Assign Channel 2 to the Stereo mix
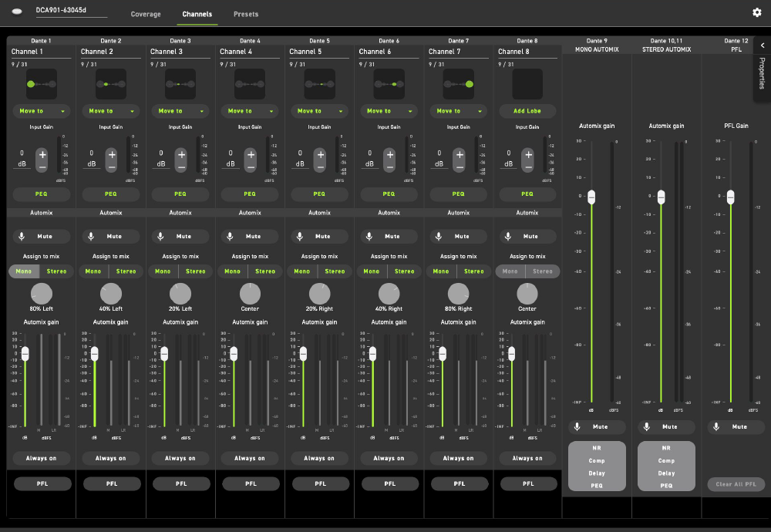The image size is (771, 532). [126, 271]
